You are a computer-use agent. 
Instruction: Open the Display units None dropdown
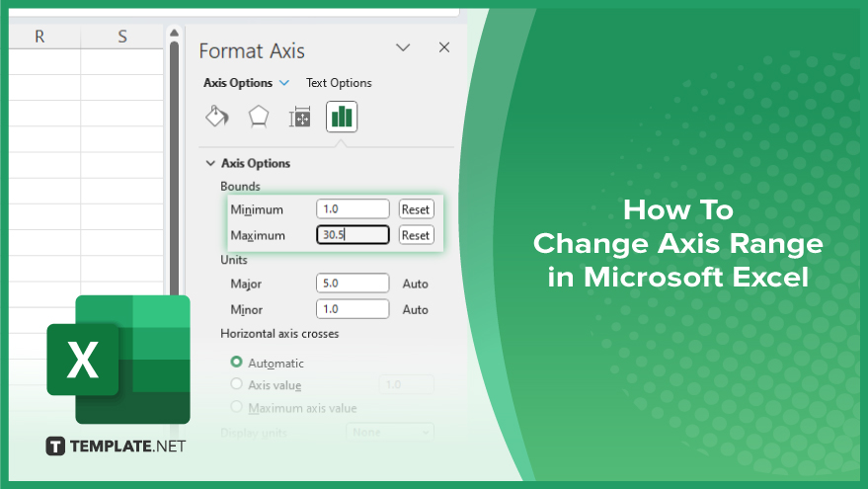[x=390, y=432]
